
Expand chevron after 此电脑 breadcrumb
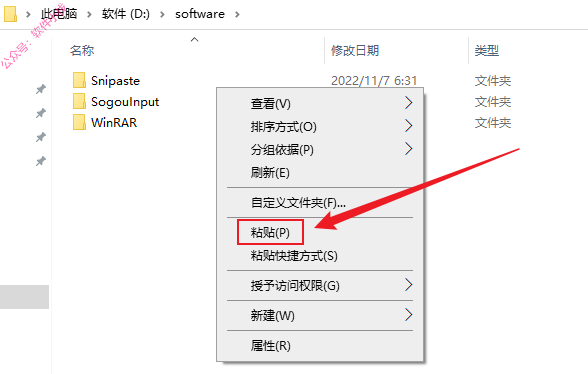tap(89, 14)
